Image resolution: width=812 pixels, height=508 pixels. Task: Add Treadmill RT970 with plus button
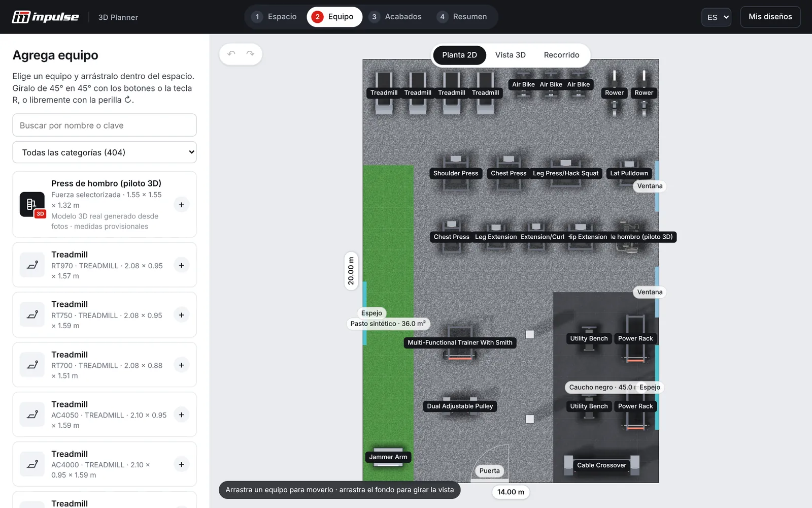coord(181,265)
